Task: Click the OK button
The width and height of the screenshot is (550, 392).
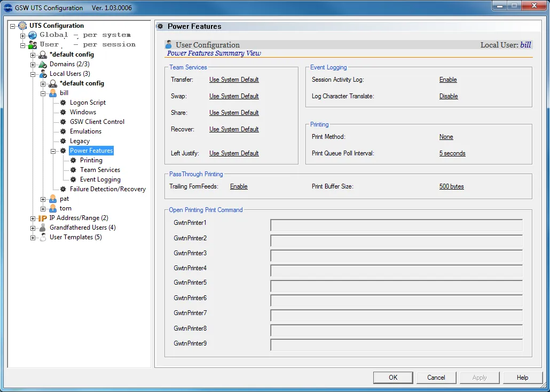Action: point(393,378)
